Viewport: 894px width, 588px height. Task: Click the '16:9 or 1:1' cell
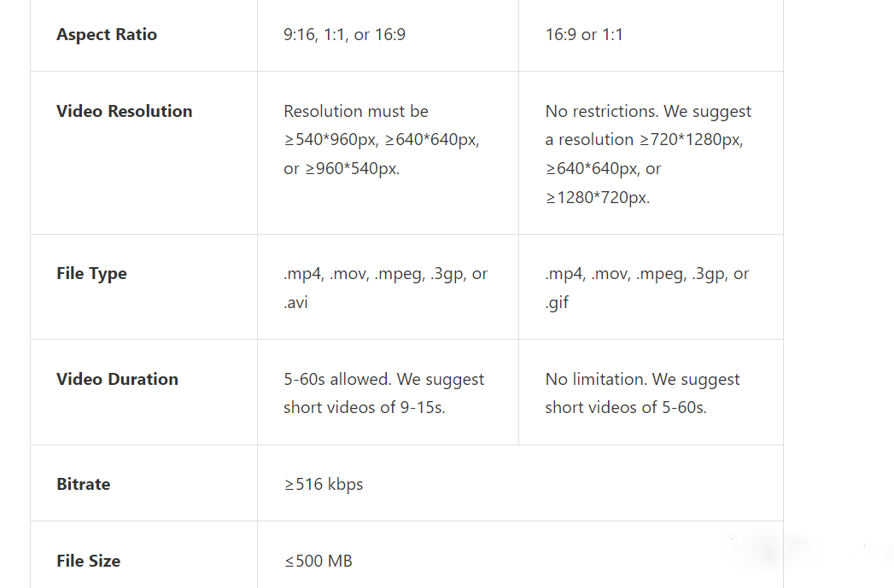[584, 35]
